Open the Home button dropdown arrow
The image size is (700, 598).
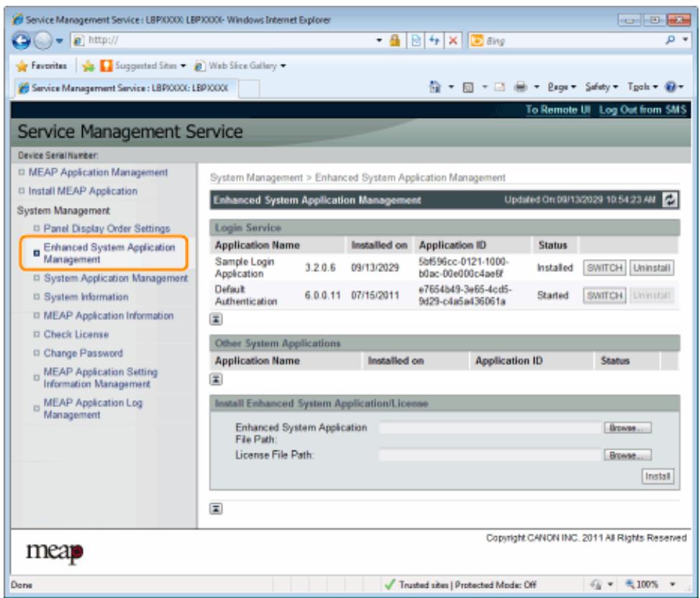451,87
